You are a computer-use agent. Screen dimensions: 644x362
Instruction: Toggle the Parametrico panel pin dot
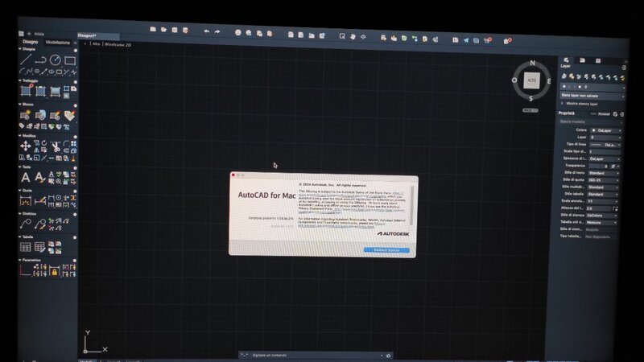[x=74, y=260]
